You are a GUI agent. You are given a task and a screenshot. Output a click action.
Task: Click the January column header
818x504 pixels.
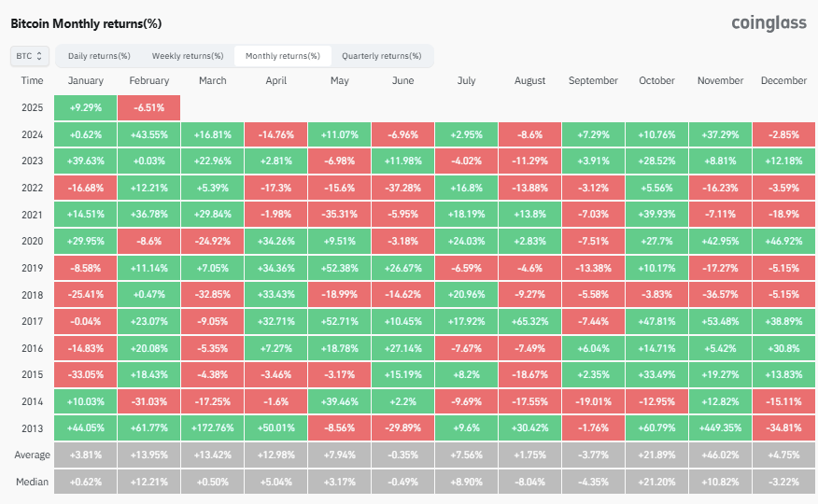click(86, 81)
